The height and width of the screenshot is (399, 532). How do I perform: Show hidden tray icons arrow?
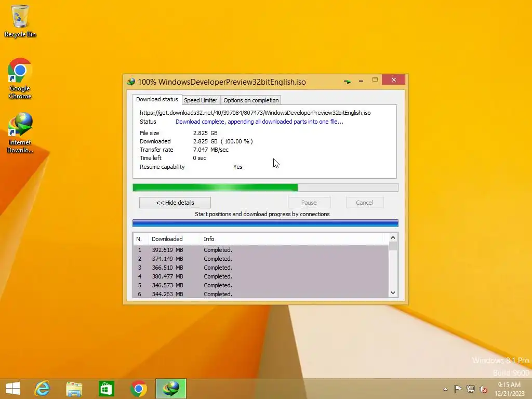445,389
